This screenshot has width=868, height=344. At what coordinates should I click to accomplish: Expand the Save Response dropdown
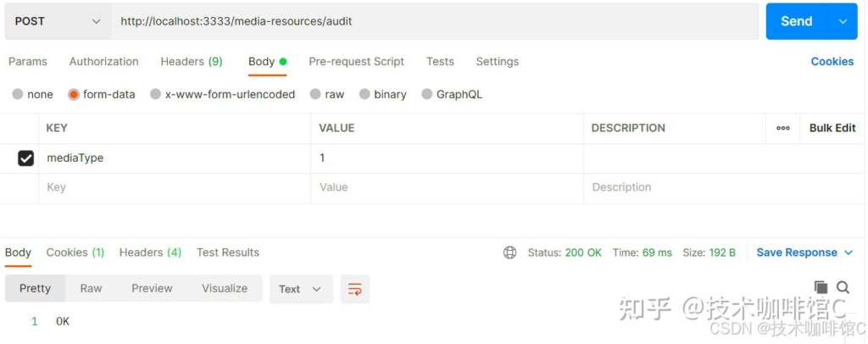(x=845, y=252)
